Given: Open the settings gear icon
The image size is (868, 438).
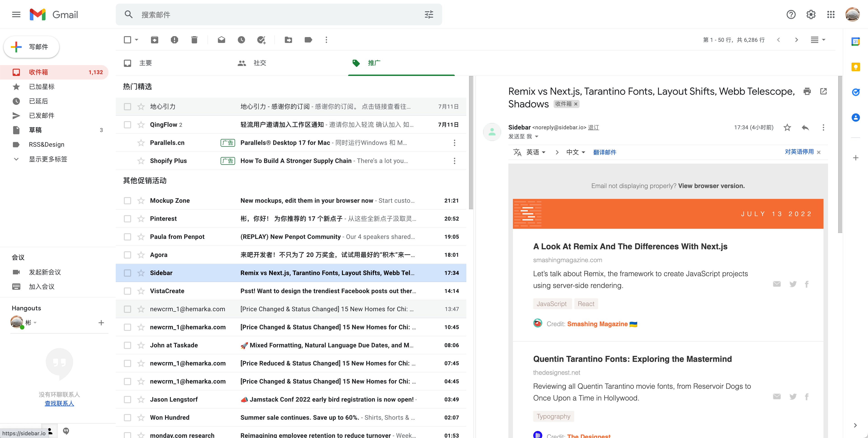Looking at the screenshot, I should pos(811,14).
